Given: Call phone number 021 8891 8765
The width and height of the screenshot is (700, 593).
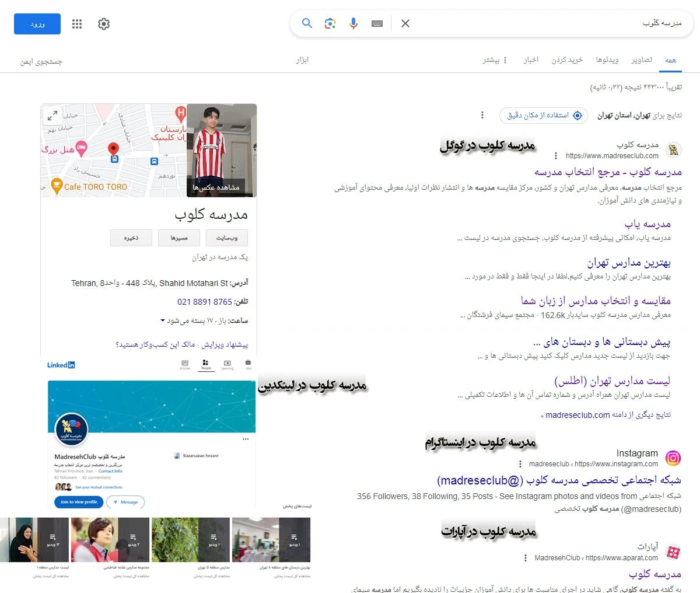Looking at the screenshot, I should point(205,302).
